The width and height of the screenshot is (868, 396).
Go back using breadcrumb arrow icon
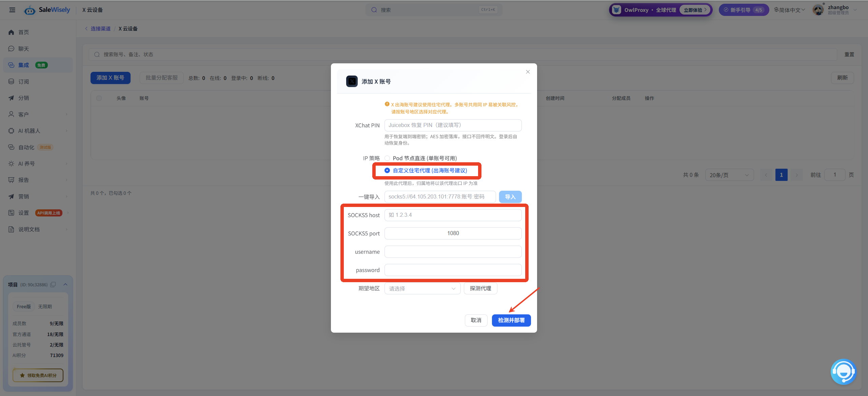tap(86, 28)
